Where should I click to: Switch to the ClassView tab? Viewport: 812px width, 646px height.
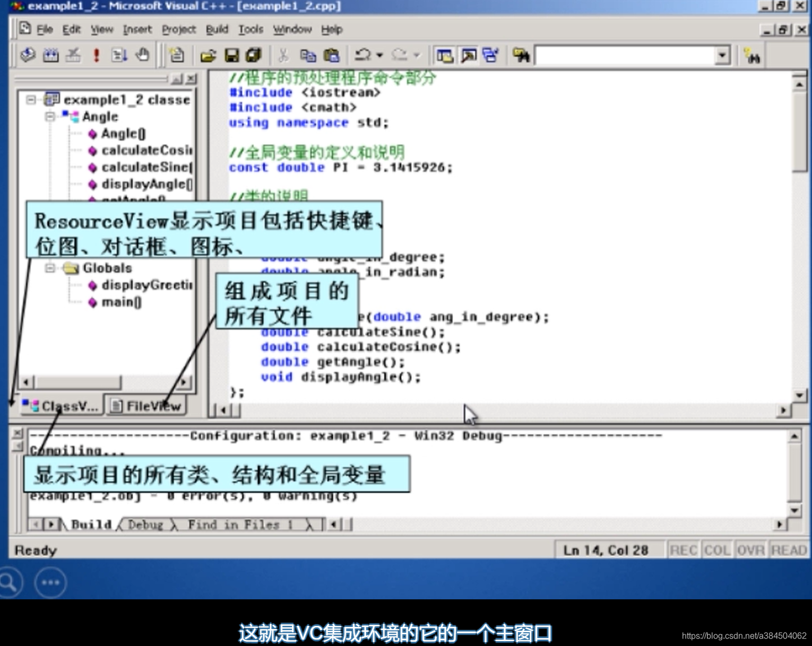(x=60, y=406)
